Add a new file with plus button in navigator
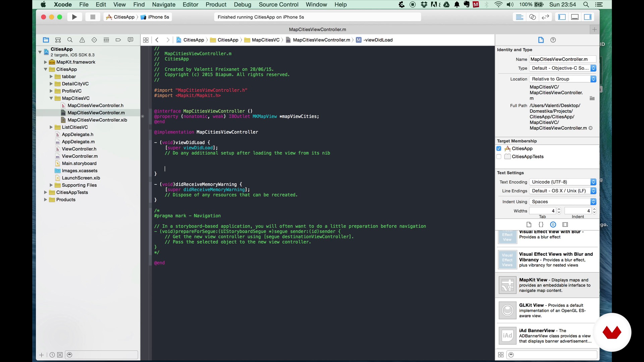The image size is (644, 362). point(42,355)
